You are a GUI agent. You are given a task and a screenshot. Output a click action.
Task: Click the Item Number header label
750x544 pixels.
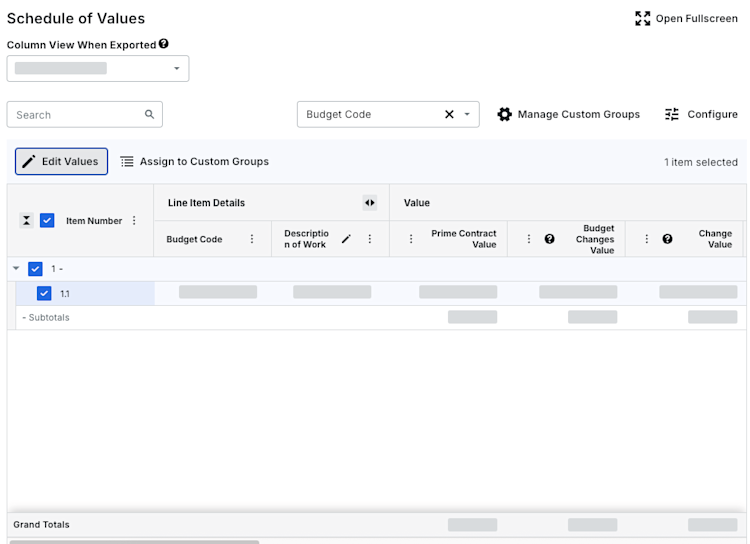click(x=94, y=221)
